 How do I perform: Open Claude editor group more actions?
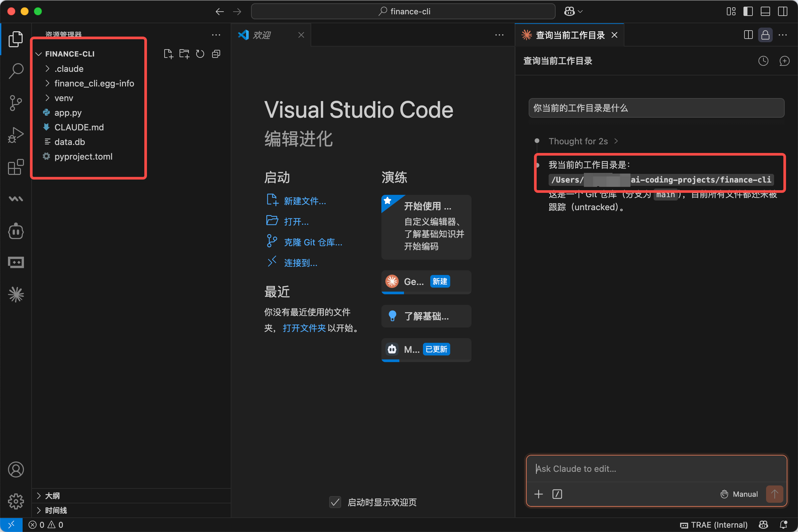(x=783, y=35)
